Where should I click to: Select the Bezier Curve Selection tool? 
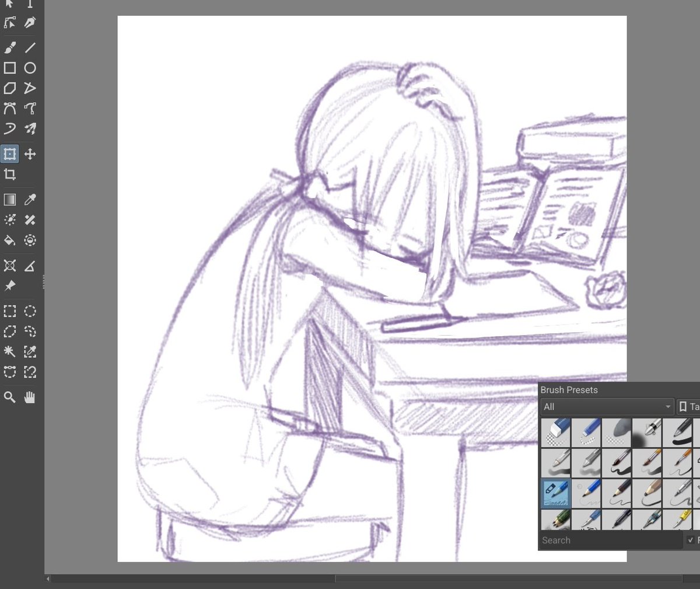(10, 372)
